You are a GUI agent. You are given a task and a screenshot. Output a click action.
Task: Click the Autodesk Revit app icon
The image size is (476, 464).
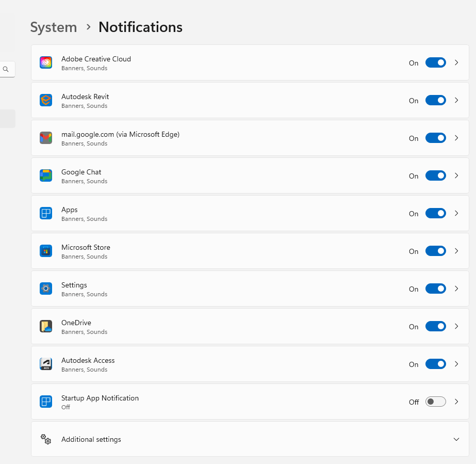tap(46, 100)
